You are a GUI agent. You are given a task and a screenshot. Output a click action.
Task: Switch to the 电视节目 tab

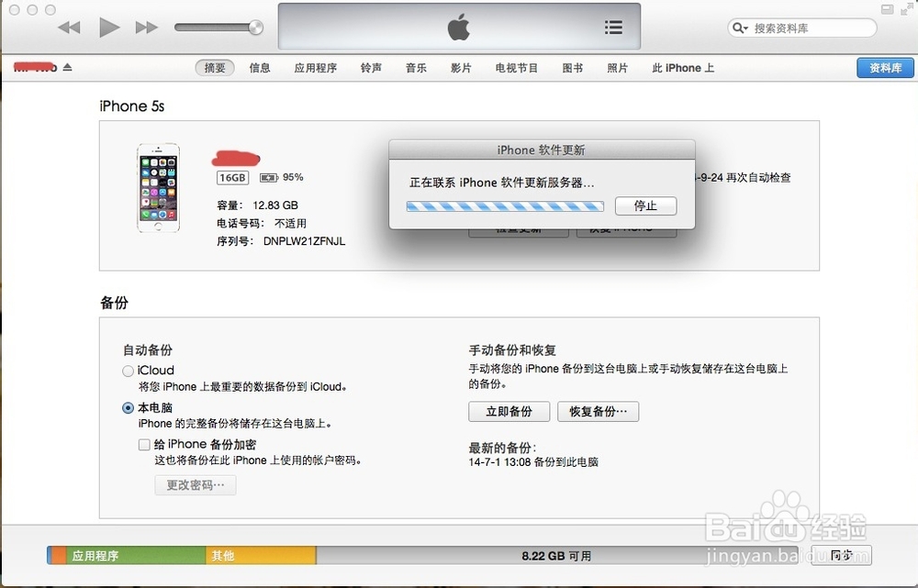pos(516,68)
